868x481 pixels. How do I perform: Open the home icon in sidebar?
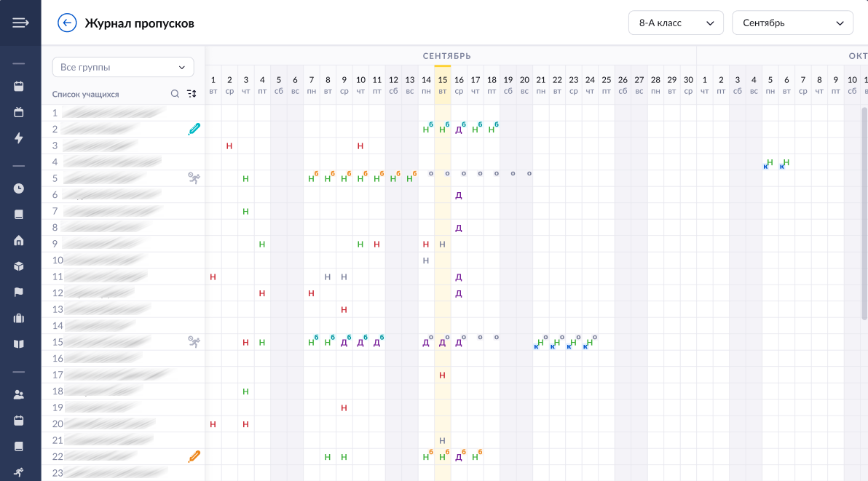[19, 241]
